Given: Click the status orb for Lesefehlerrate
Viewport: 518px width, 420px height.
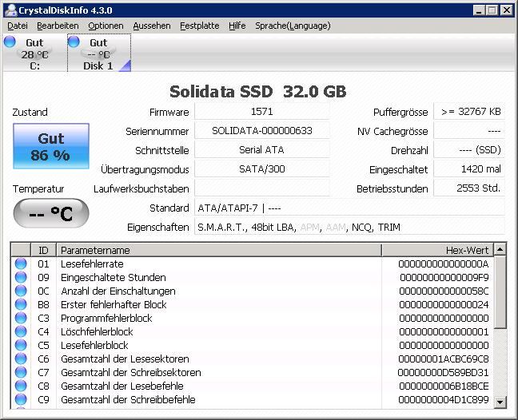Looking at the screenshot, I should click(21, 263).
